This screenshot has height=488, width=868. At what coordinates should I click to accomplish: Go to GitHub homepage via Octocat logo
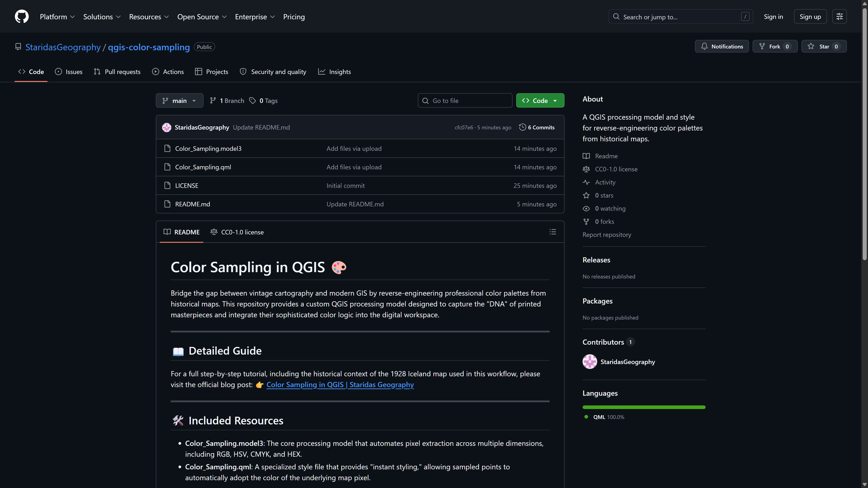22,17
